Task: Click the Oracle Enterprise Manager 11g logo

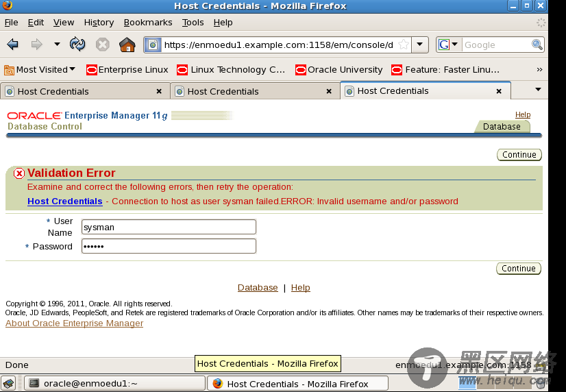Action: 87,116
